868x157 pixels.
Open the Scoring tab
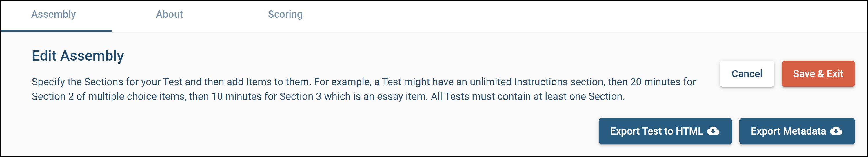[285, 14]
